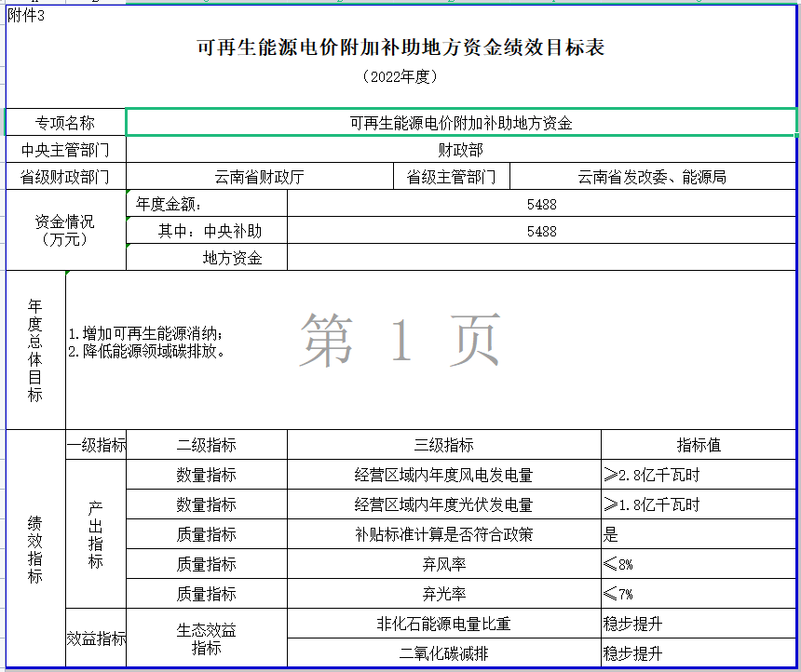Click the 附件3 cell
The height and width of the screenshot is (672, 801).
[26, 16]
